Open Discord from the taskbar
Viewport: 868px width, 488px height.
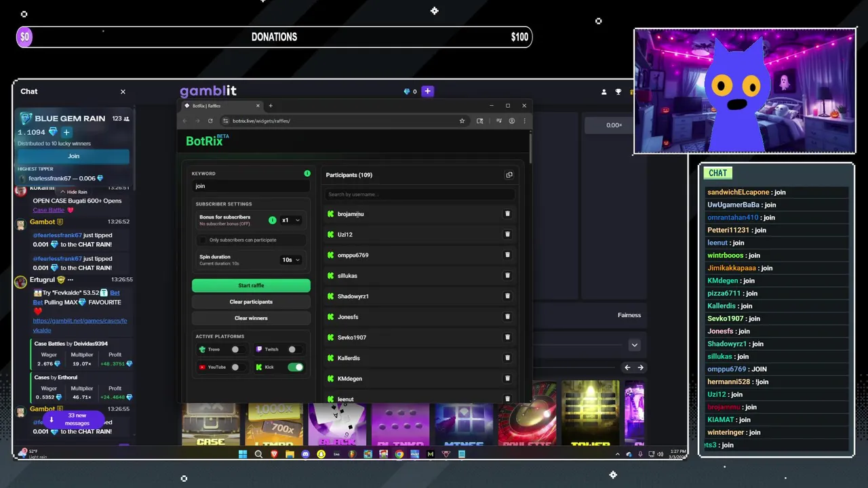(305, 454)
